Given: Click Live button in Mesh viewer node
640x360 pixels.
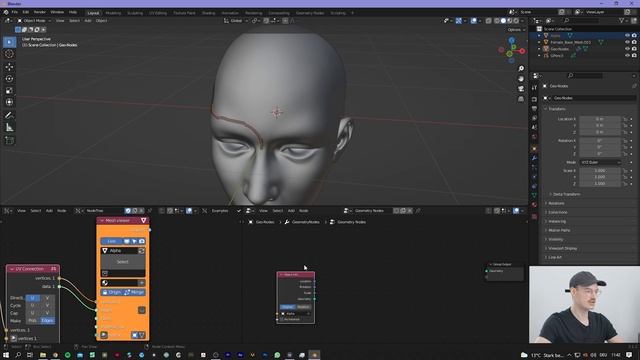Looking at the screenshot, I should pos(111,241).
